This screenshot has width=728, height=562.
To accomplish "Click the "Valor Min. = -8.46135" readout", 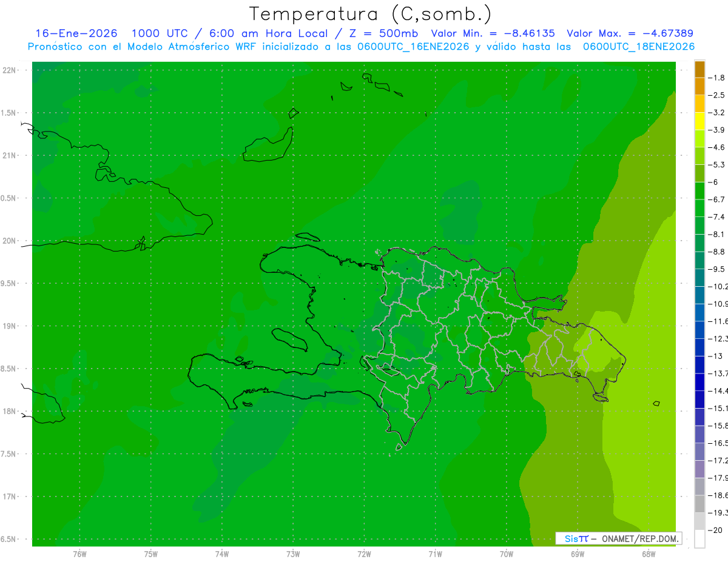I will click(x=493, y=33).
